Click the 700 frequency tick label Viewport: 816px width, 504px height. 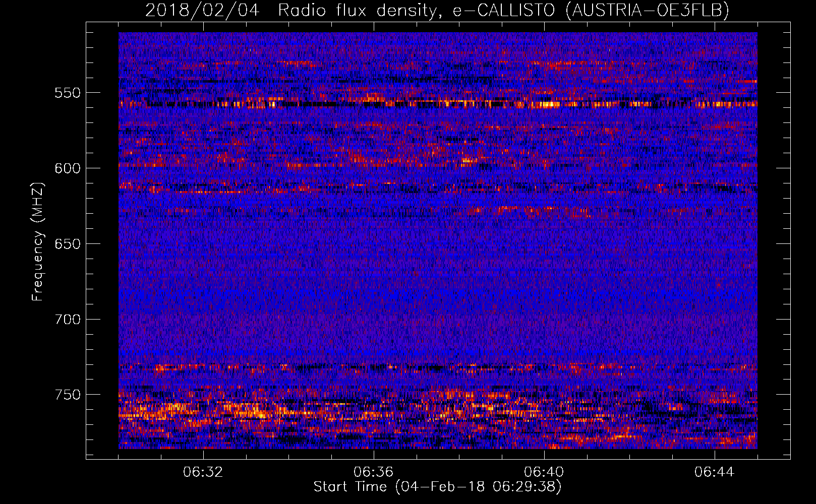click(68, 320)
